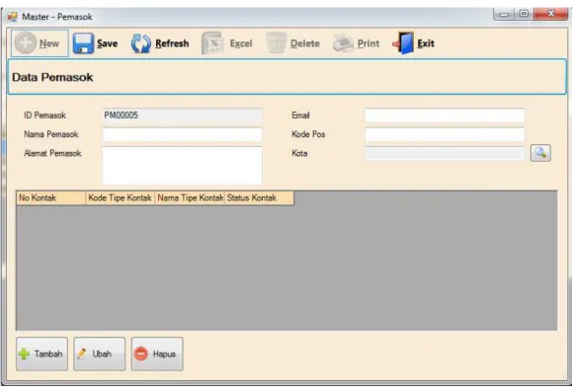Image resolution: width=572 pixels, height=392 pixels.
Task: Click inside Alamat Pemasok text area
Action: click(x=182, y=166)
